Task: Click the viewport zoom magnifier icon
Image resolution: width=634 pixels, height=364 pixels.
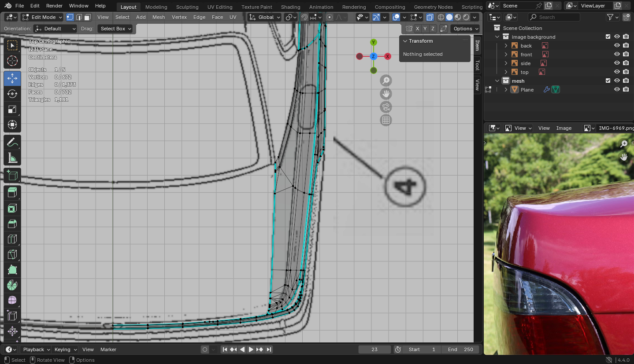Action: tap(386, 80)
